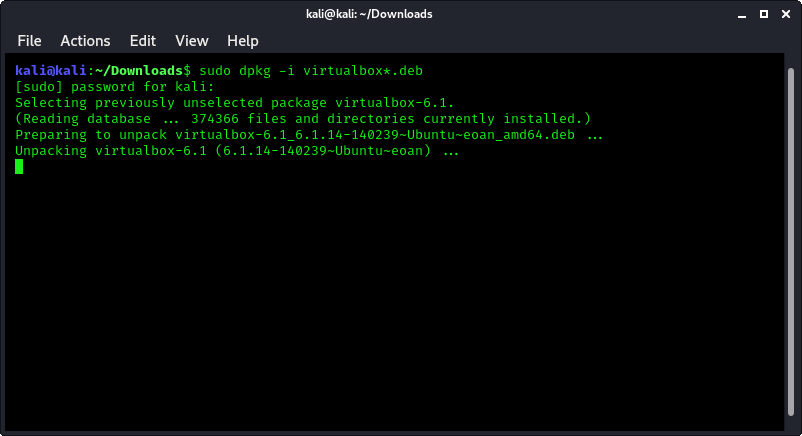Open the Help menu
The height and width of the screenshot is (436, 802).
(x=242, y=41)
